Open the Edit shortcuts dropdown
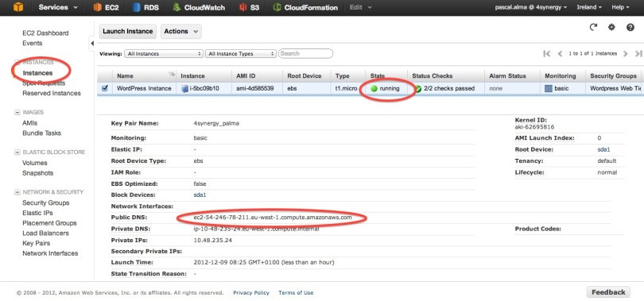 361,7
